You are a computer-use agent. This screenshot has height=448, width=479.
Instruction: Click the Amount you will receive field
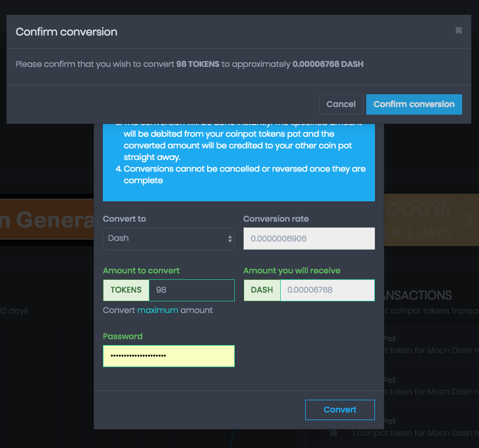(x=327, y=290)
